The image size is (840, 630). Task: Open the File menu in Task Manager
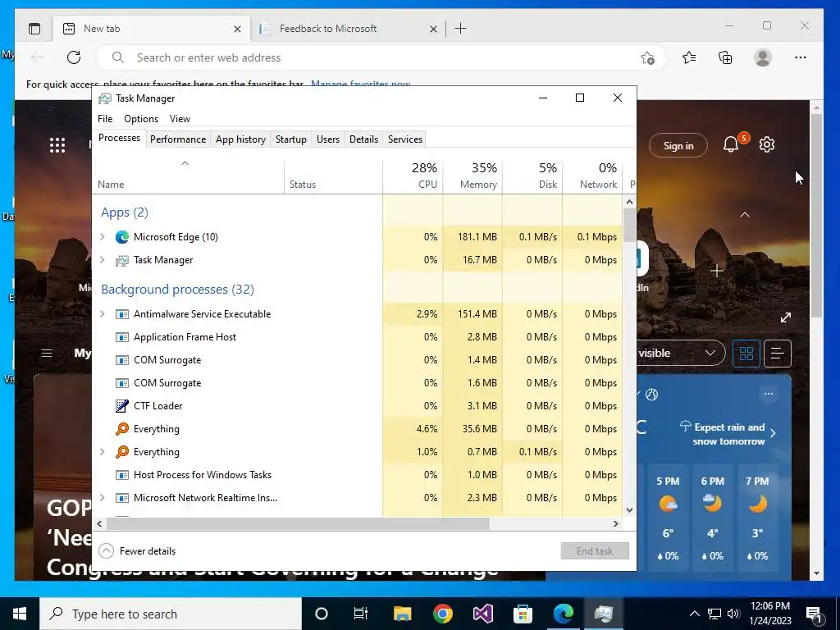click(x=105, y=119)
